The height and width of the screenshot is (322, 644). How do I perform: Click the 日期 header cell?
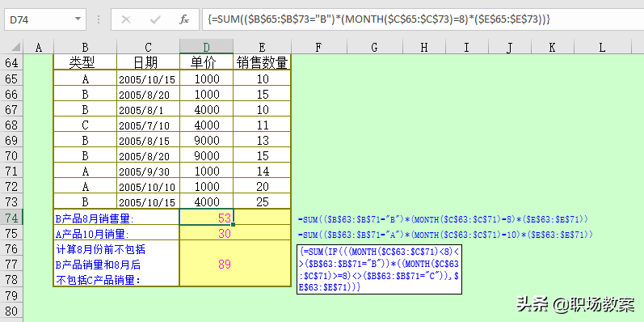(x=148, y=62)
